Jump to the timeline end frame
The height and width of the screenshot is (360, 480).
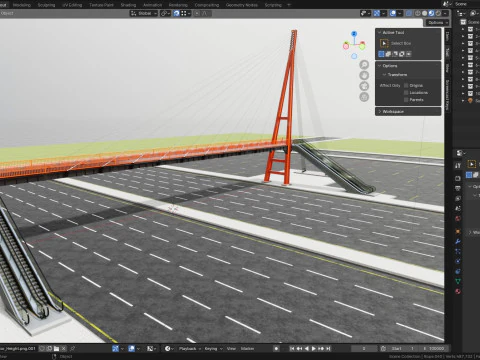pyautogui.click(x=328, y=349)
